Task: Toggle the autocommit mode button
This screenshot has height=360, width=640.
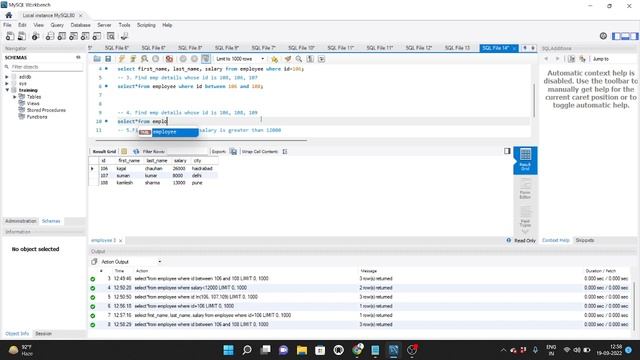Action: [206, 59]
